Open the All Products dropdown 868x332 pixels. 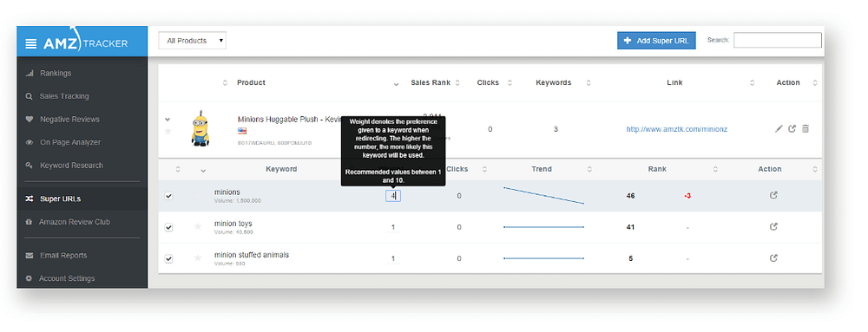point(192,41)
